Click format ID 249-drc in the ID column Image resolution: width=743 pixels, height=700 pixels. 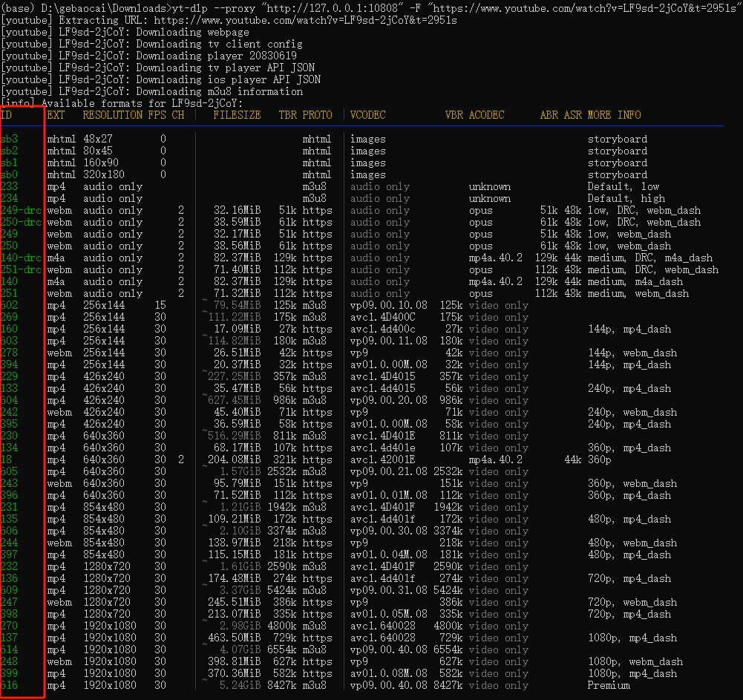[x=21, y=210]
